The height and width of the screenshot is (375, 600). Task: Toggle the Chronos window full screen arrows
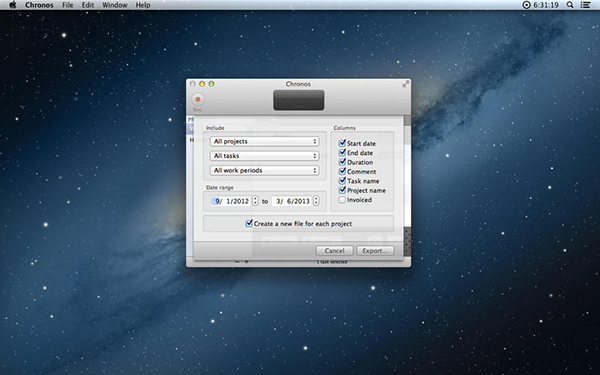click(406, 84)
